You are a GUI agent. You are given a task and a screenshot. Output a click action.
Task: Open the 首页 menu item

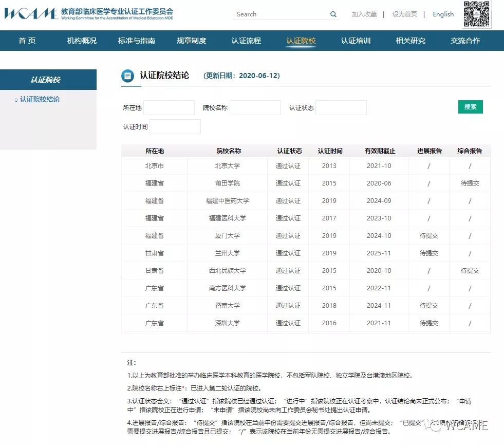click(27, 41)
